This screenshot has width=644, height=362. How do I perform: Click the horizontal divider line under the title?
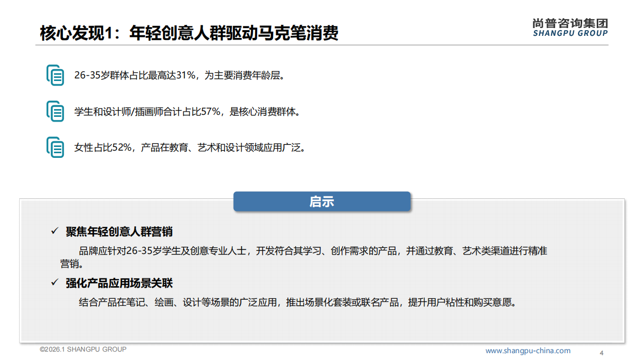coord(322,45)
